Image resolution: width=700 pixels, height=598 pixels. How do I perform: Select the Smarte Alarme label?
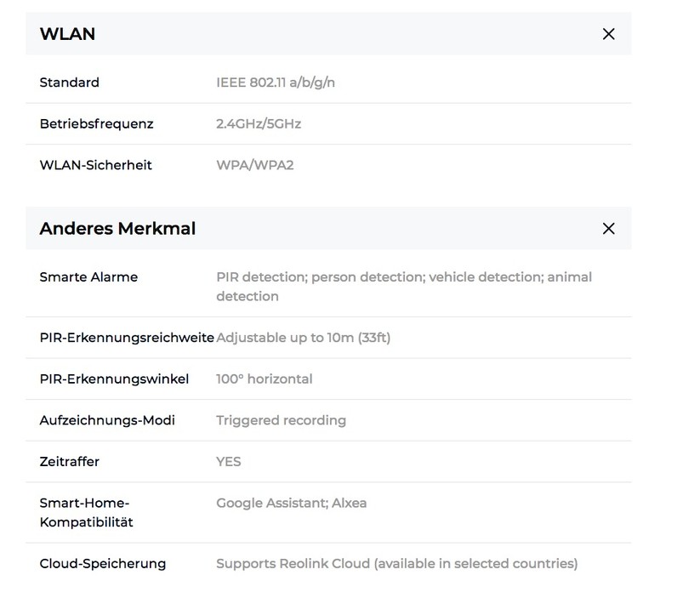(x=88, y=277)
